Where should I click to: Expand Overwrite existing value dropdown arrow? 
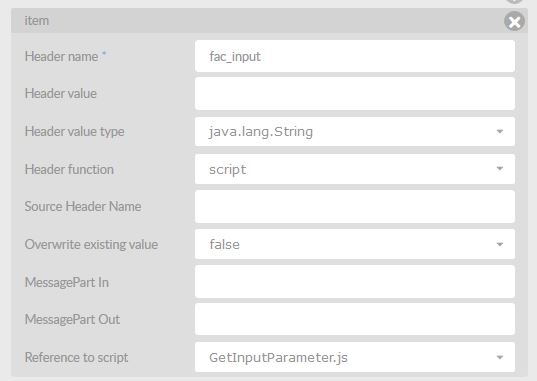coord(500,244)
